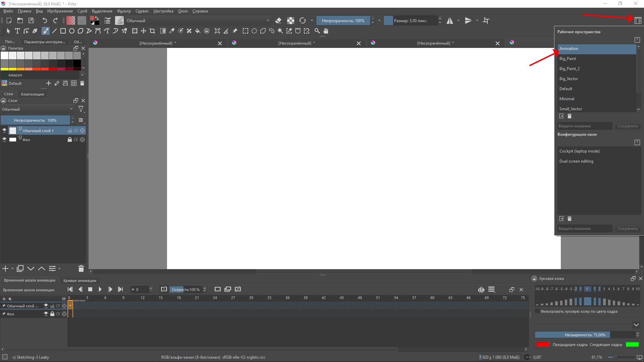Click Default workspace option

[566, 88]
